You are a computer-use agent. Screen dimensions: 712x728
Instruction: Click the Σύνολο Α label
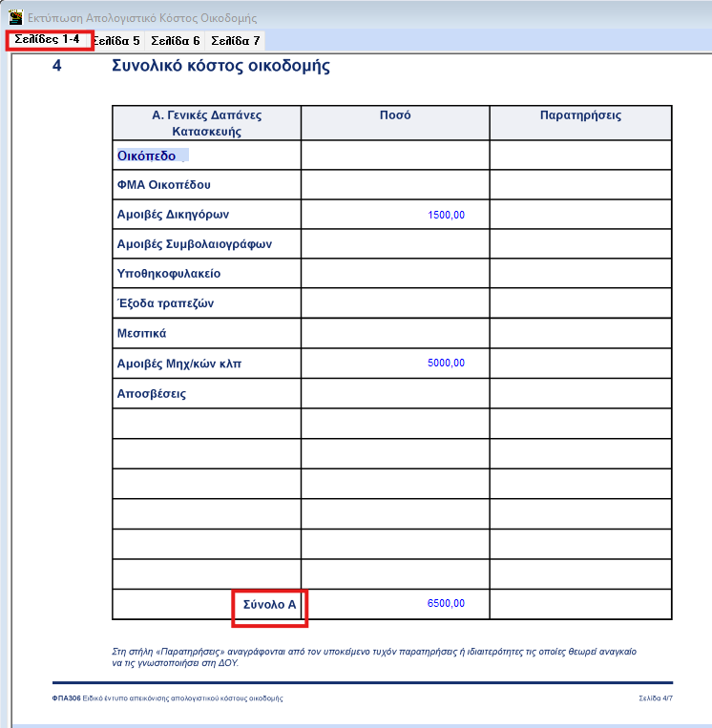(271, 604)
